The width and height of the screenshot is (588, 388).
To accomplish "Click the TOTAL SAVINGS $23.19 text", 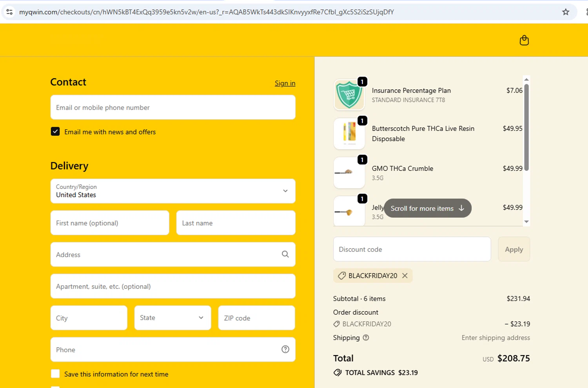I will click(381, 373).
